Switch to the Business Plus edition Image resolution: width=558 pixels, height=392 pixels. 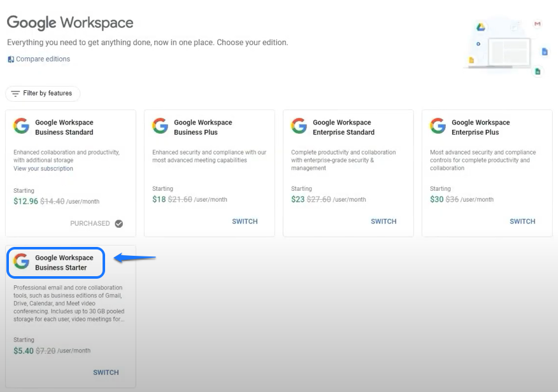(245, 221)
